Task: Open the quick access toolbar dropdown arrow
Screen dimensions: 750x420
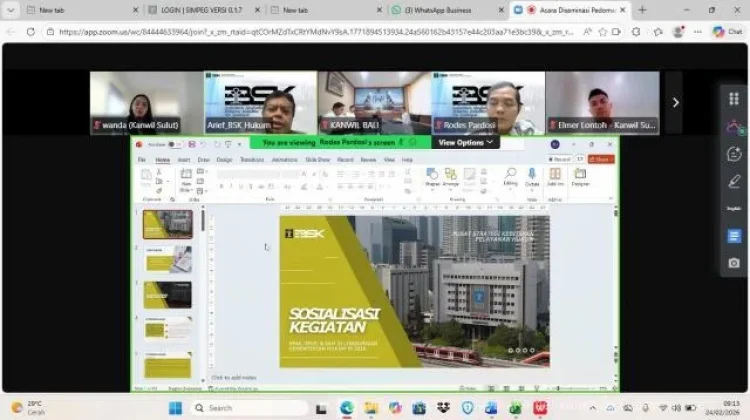Action: tap(240, 144)
